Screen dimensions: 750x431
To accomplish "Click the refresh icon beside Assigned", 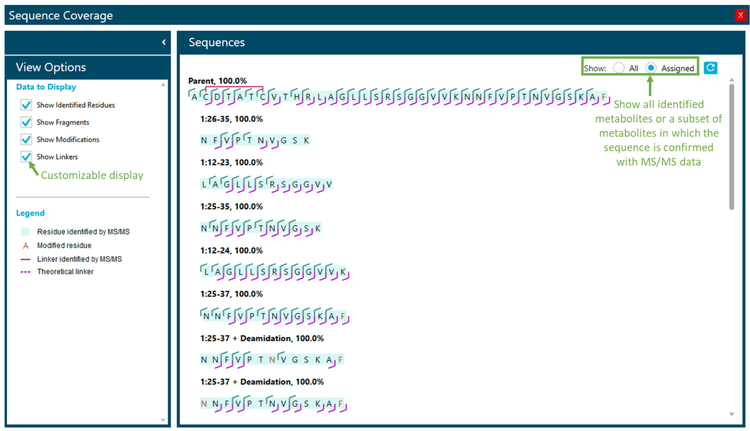I will pos(710,68).
